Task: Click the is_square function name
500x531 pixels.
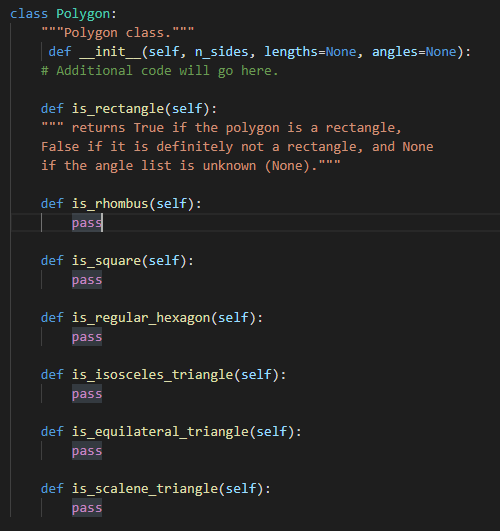Action: 106,261
